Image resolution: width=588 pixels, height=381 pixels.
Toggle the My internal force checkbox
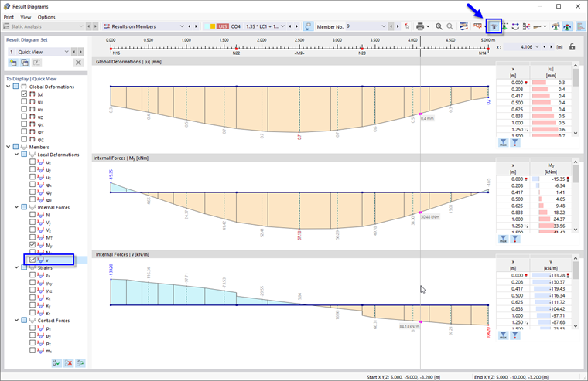[x=32, y=245]
